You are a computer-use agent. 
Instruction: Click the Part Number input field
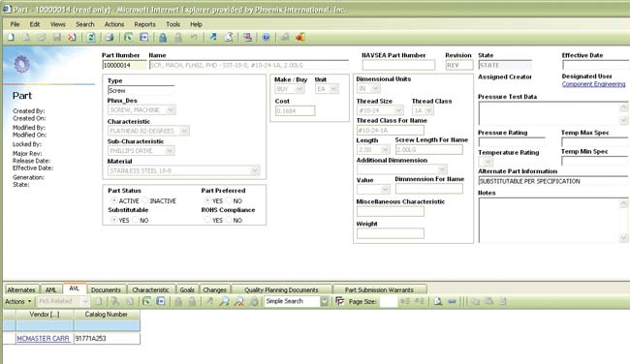(125, 65)
